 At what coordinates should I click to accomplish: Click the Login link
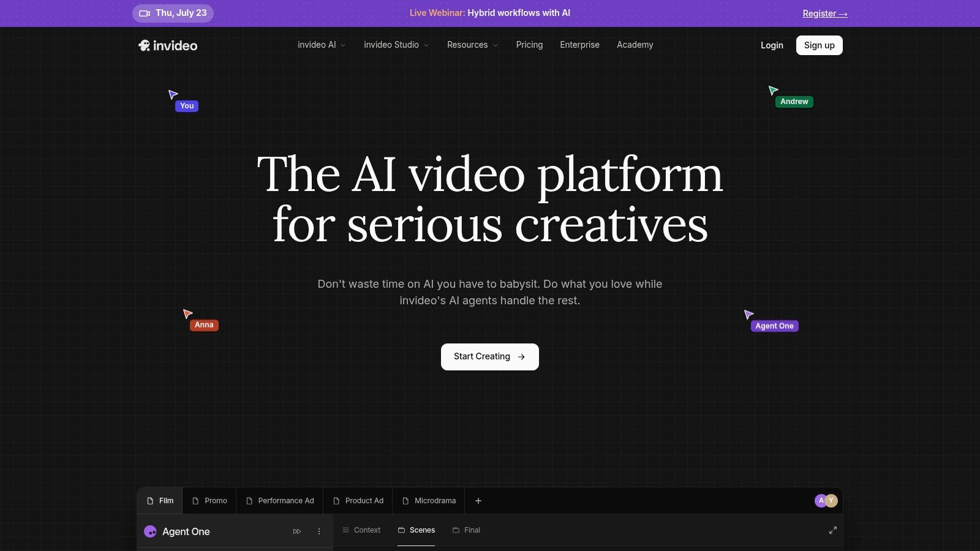click(x=772, y=45)
